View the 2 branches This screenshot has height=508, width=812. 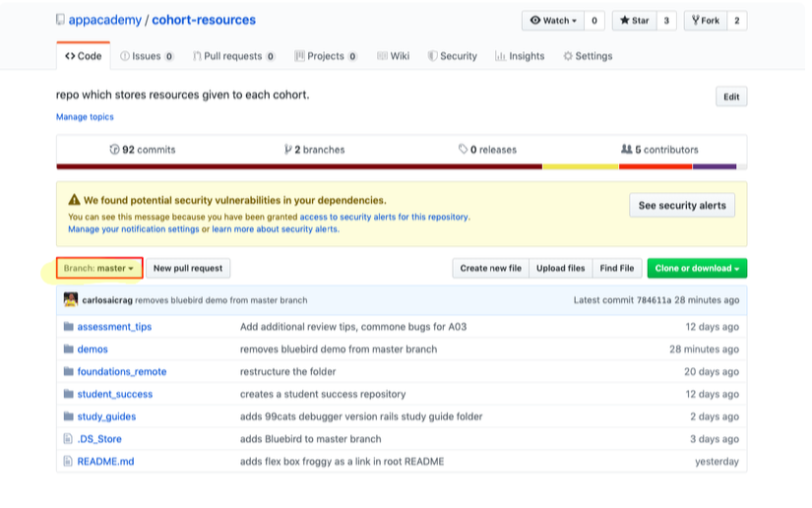tap(314, 150)
